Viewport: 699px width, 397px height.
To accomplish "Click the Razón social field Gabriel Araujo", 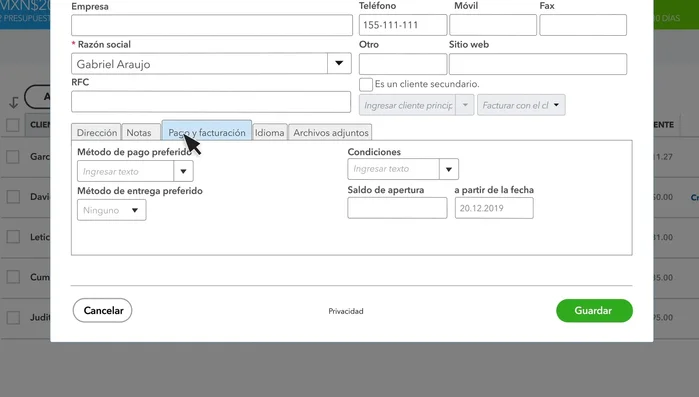I will point(199,64).
